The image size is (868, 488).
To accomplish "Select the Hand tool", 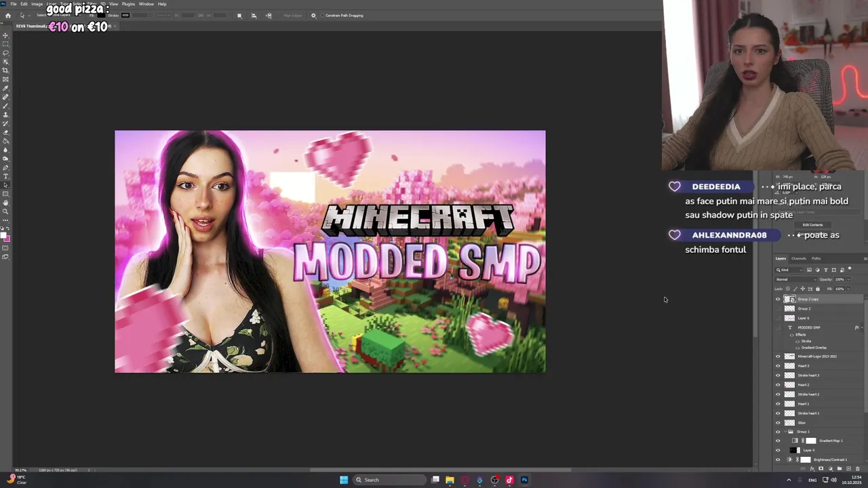I will [x=5, y=203].
